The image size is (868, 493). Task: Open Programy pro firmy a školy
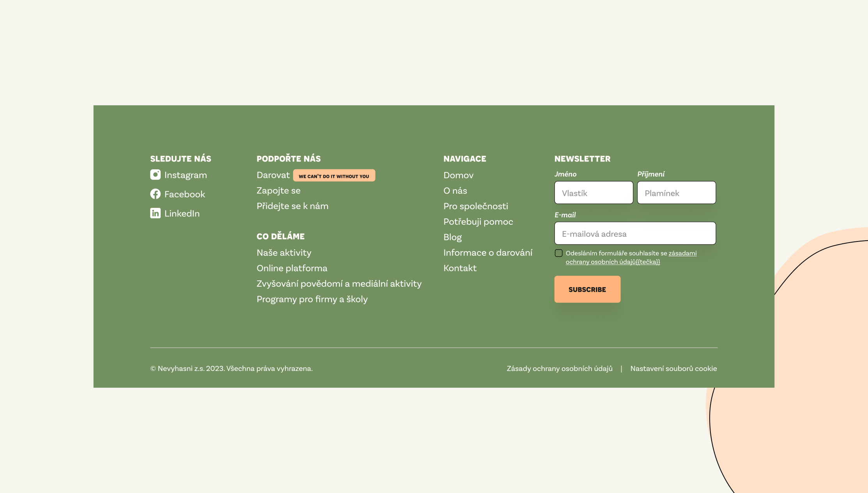(312, 299)
